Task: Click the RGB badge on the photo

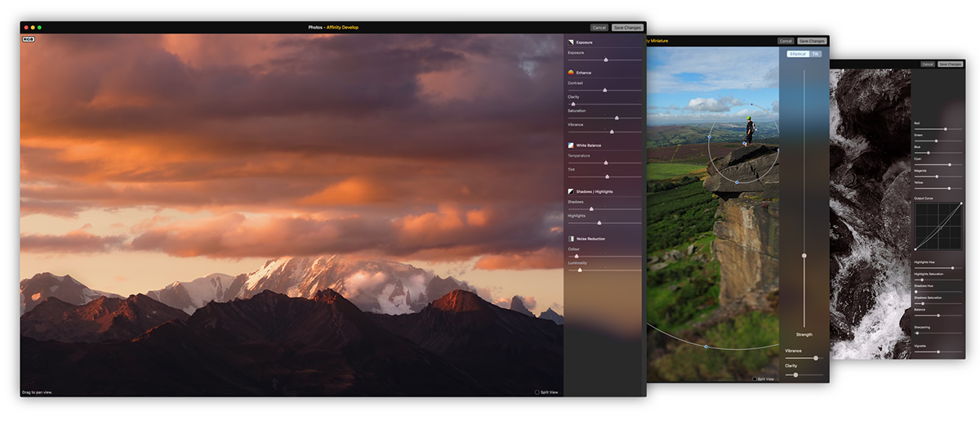Action: tap(29, 39)
